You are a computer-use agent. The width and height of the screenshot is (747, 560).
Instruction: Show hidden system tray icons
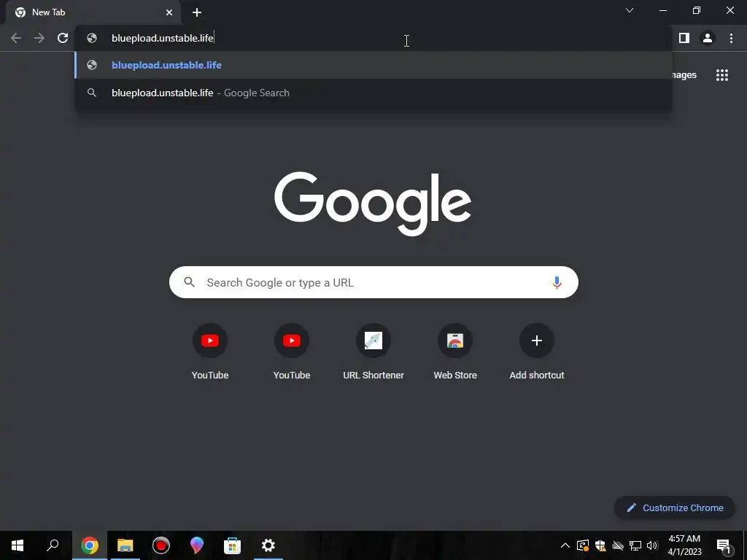(565, 545)
